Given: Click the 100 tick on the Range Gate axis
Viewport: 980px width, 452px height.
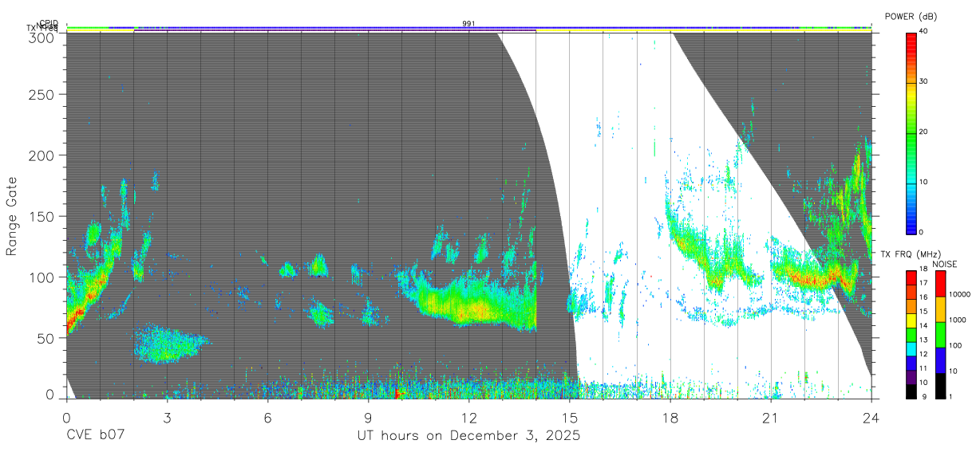Looking at the screenshot, I should point(43,277).
